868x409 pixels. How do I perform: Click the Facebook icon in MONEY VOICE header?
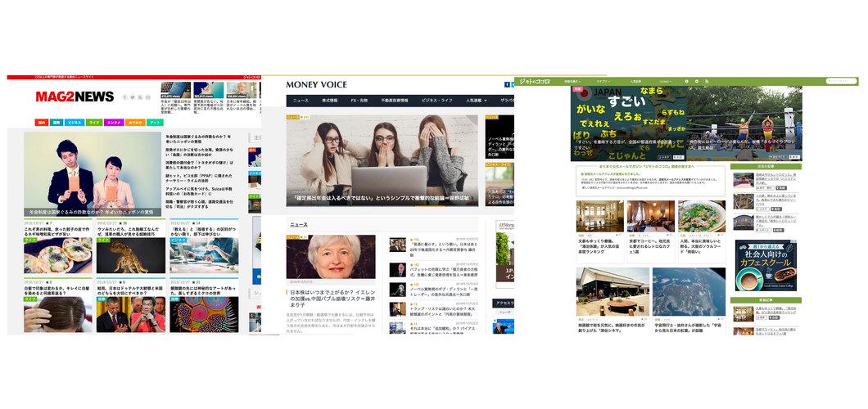coord(507,85)
